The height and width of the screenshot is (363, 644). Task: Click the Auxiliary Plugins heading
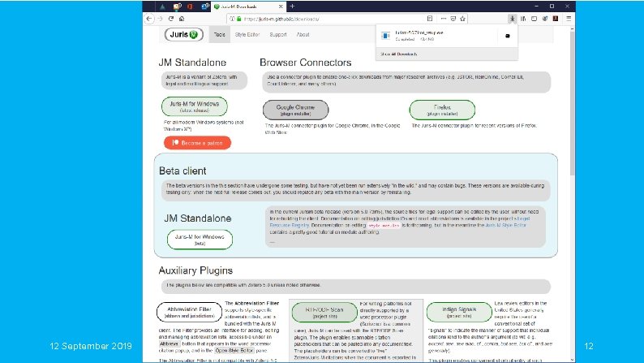[x=195, y=270]
